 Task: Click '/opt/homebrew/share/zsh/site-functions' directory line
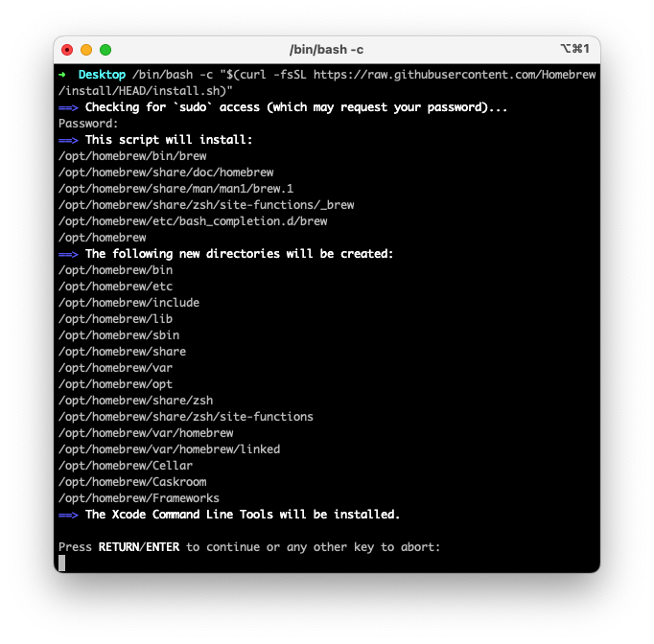click(186, 417)
